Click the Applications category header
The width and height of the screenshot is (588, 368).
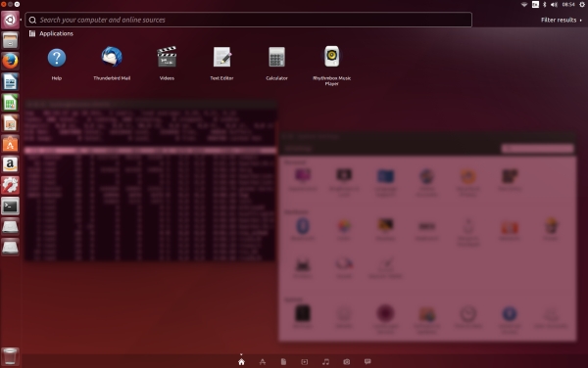pos(51,33)
